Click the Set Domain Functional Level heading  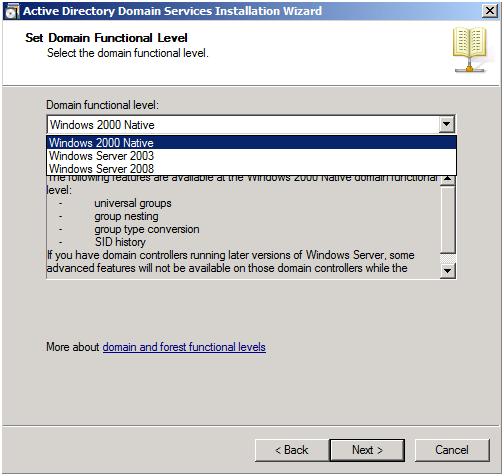click(106, 38)
